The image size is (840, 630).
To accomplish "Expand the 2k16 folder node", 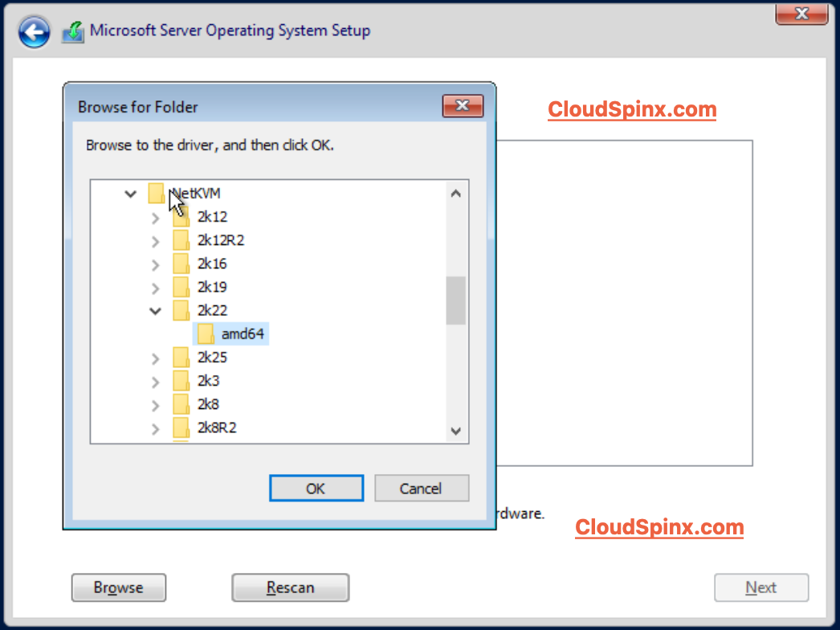I will coord(156,264).
